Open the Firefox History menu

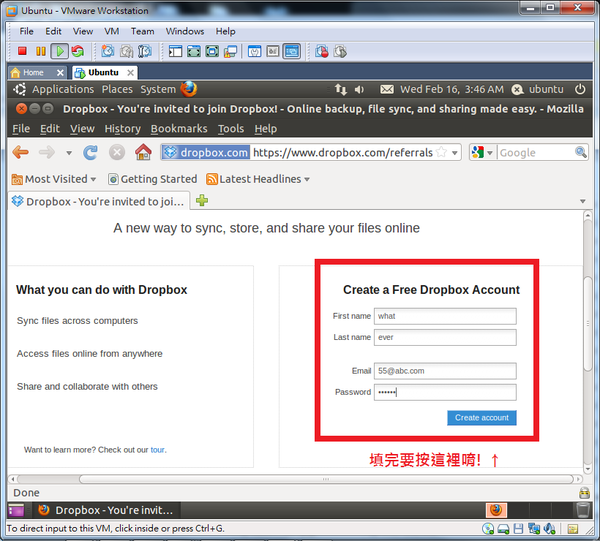(122, 129)
